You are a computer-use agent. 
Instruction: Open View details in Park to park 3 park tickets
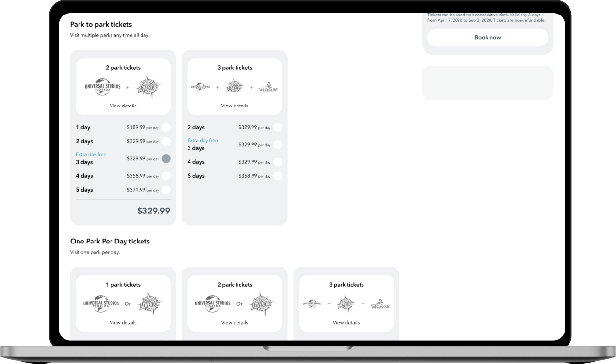[x=235, y=106]
